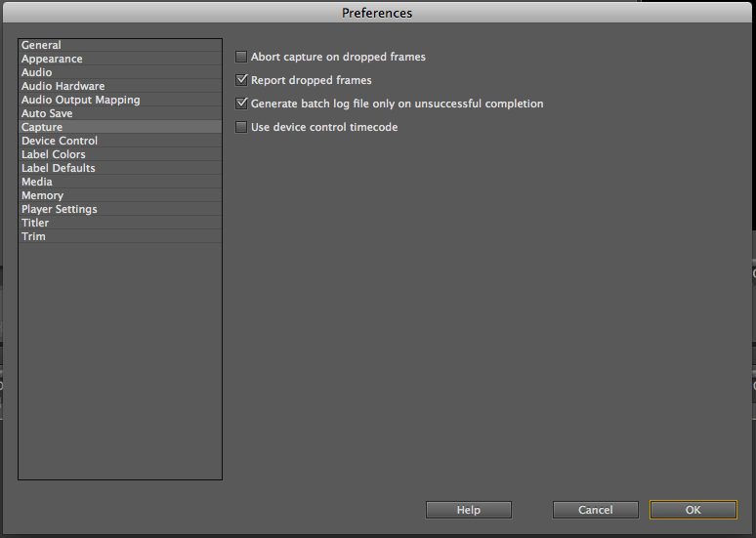Viewport: 756px width, 538px height.
Task: Click the Help button
Action: (x=469, y=510)
